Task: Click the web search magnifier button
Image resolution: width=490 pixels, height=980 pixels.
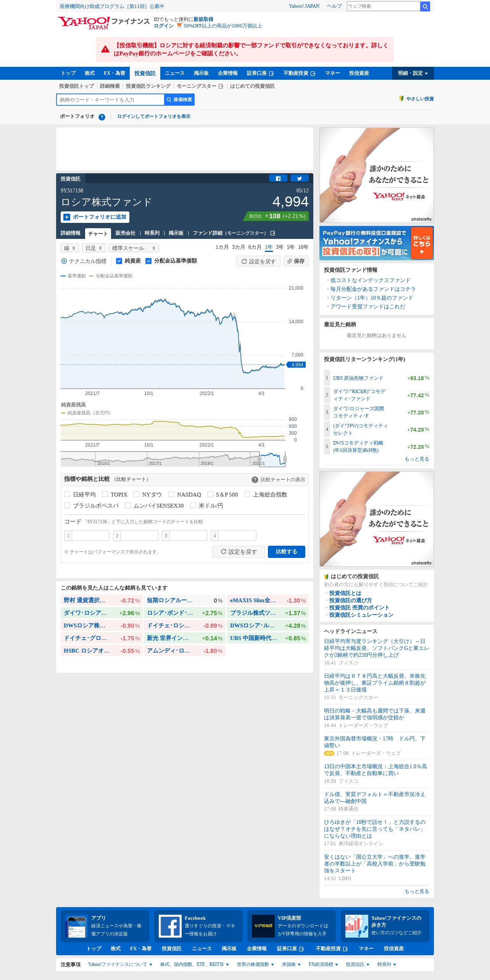Action: [425, 6]
